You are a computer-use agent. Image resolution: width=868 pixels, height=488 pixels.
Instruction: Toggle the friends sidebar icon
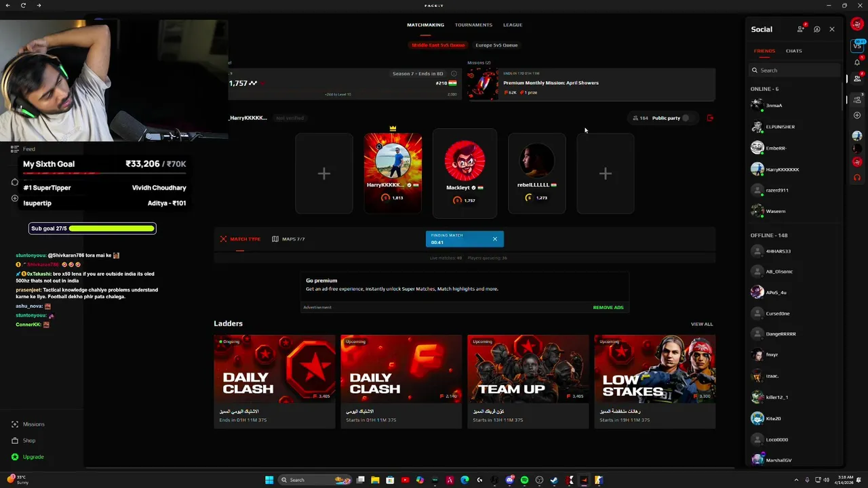[857, 79]
